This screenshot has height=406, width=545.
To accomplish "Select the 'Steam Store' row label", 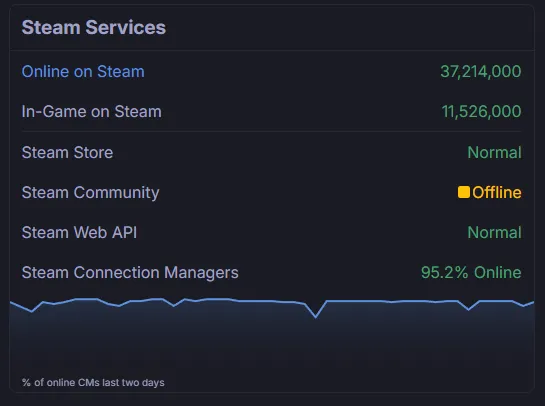I will 67,152.
